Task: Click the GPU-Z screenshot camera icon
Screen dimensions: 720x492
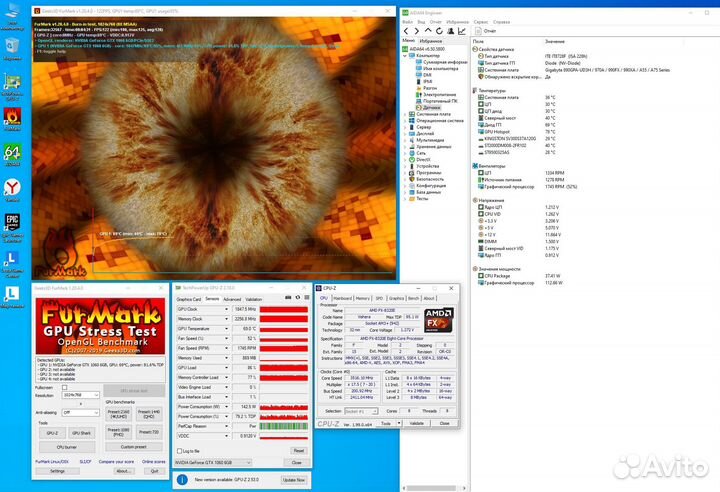Action: [288, 298]
